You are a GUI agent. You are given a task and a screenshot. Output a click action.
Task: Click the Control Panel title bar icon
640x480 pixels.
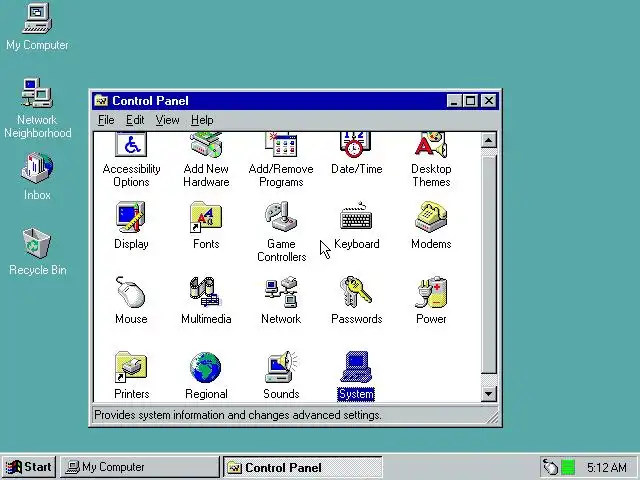[101, 101]
